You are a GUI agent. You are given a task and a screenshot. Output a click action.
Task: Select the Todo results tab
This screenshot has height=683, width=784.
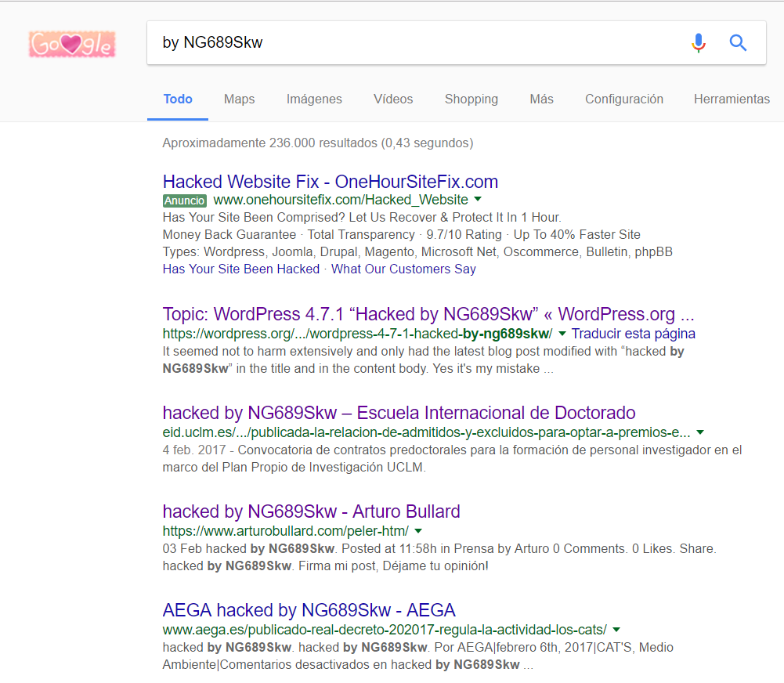178,99
